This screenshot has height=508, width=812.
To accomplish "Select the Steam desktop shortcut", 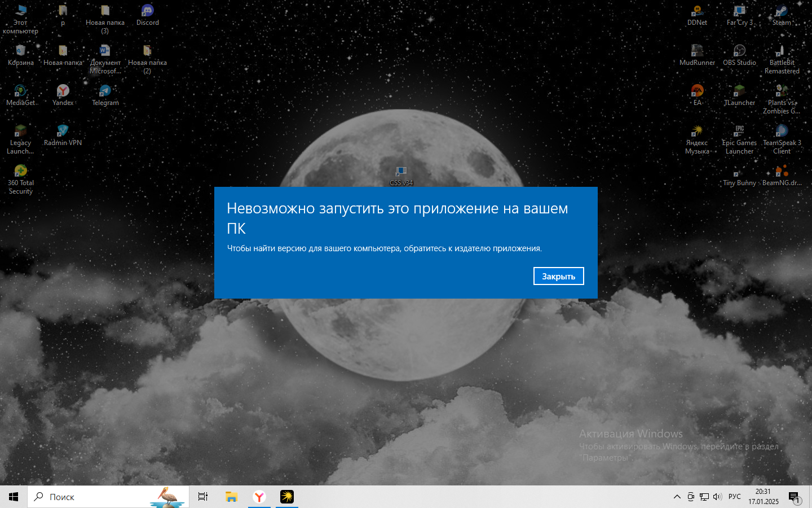I will click(x=782, y=12).
